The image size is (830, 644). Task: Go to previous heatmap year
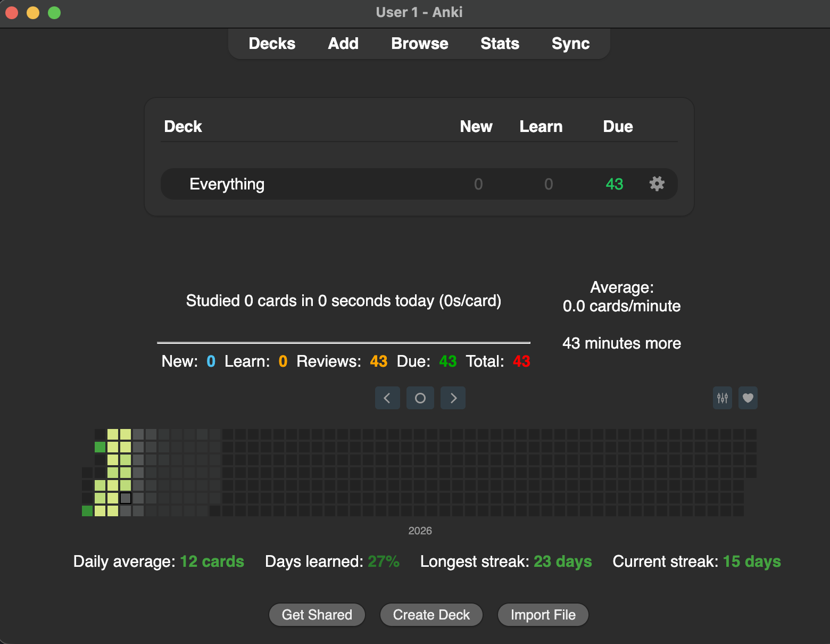[387, 398]
